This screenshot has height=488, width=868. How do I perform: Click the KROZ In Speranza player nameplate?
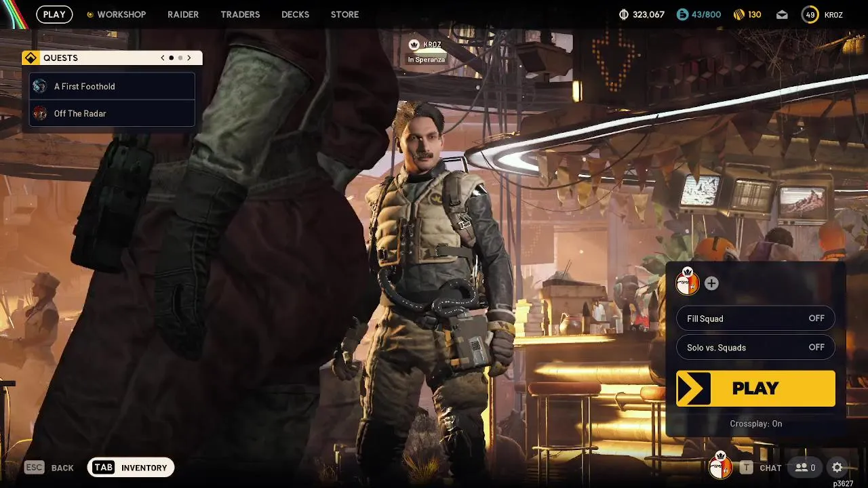426,52
